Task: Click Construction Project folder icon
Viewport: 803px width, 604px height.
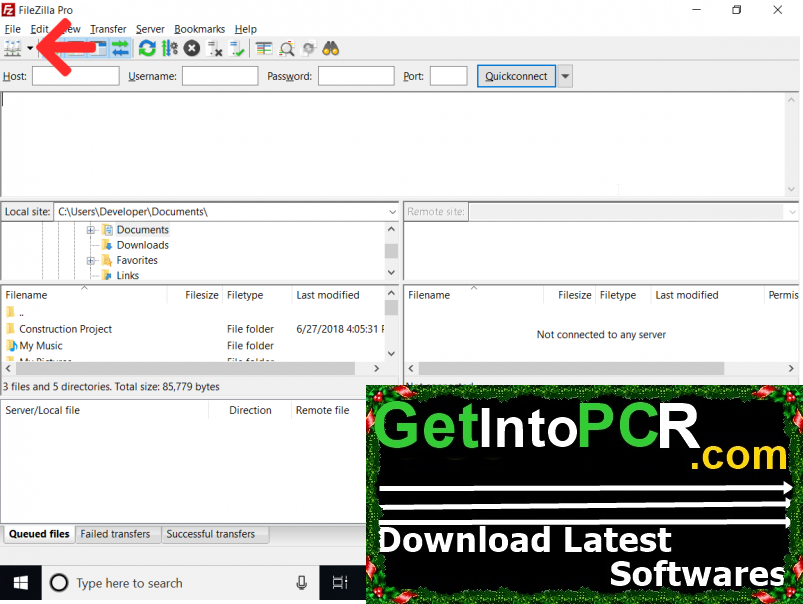Action: tap(11, 328)
